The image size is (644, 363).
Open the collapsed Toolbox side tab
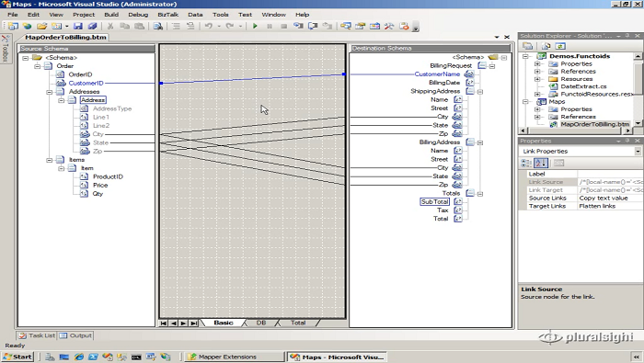pos(5,49)
